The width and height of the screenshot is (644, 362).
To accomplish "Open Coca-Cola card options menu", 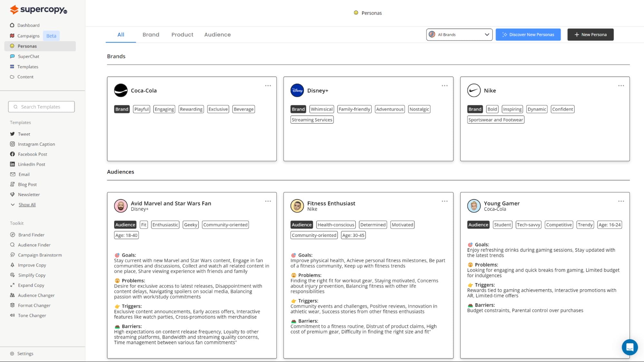I will [x=268, y=86].
